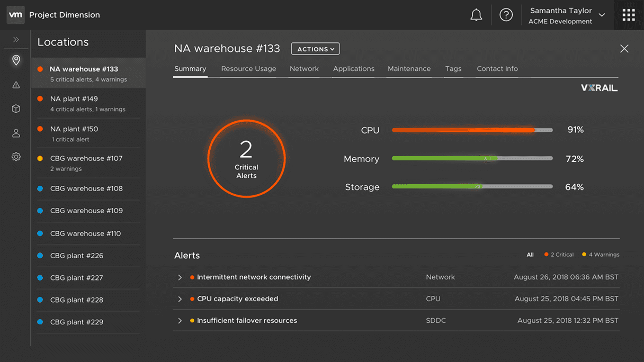This screenshot has width=644, height=362.
Task: Open the settings gear in sidebar
Action: pos(16,157)
